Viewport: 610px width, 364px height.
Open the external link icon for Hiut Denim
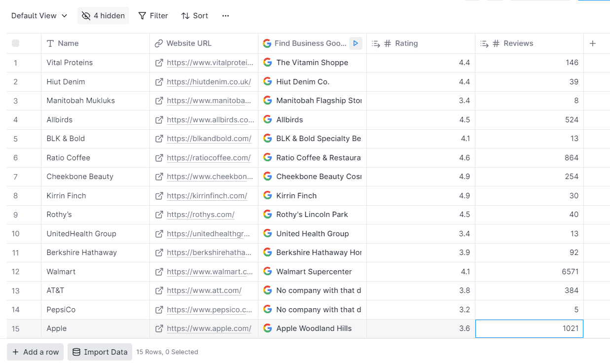(x=159, y=82)
